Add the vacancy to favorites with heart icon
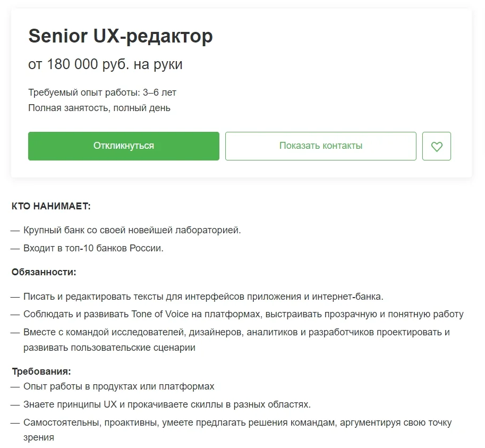 point(436,146)
